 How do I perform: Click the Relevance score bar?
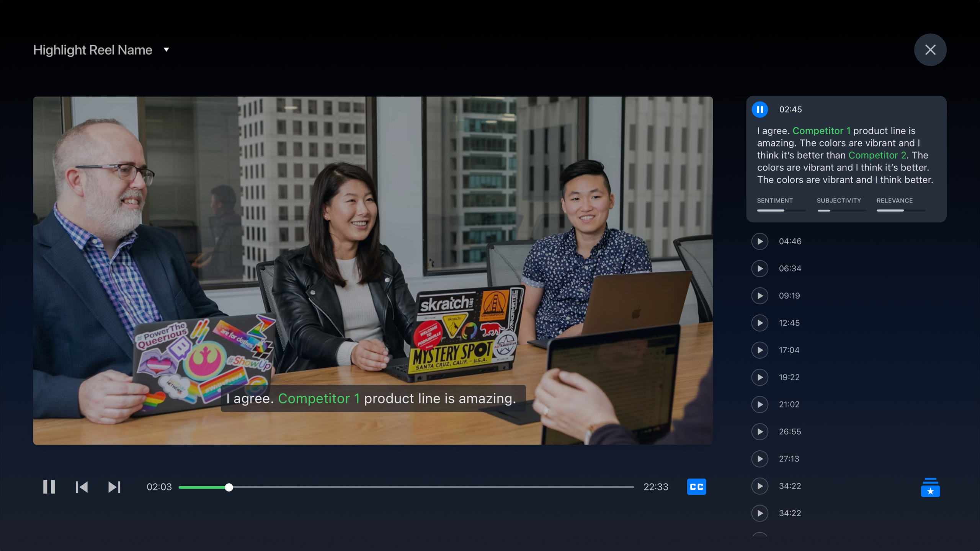click(901, 210)
